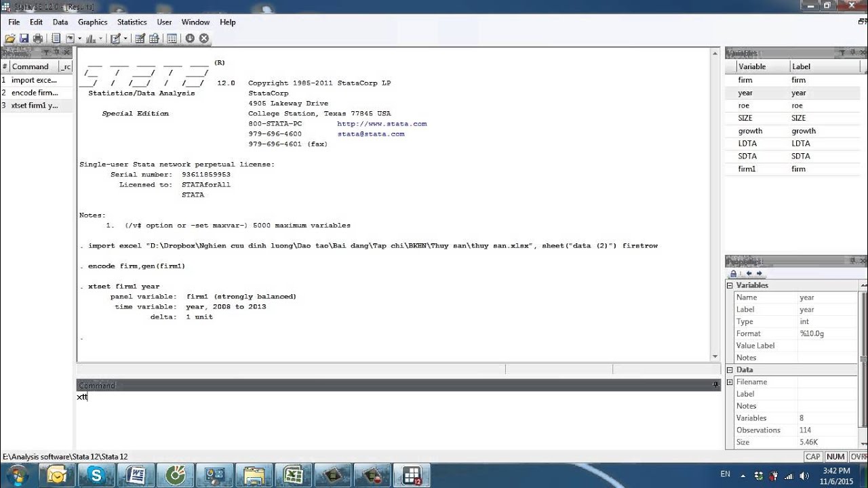This screenshot has width=868, height=488.
Task: Click the Command column header in Review
Action: point(33,66)
